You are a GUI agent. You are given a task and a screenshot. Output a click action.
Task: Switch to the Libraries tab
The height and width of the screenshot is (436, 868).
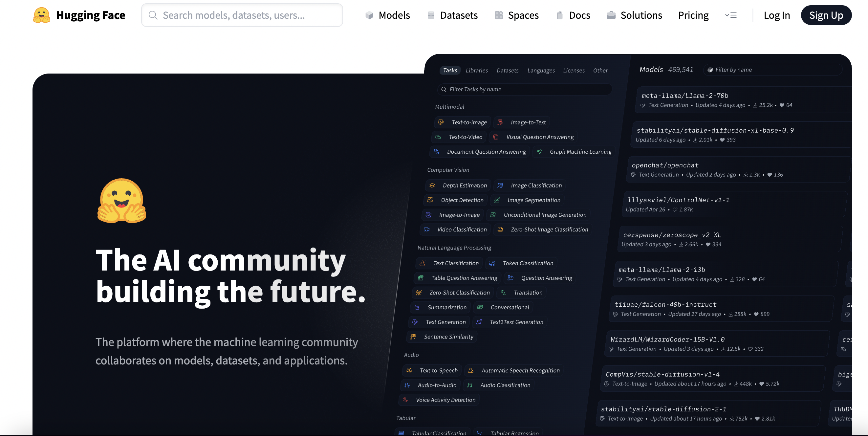click(476, 70)
